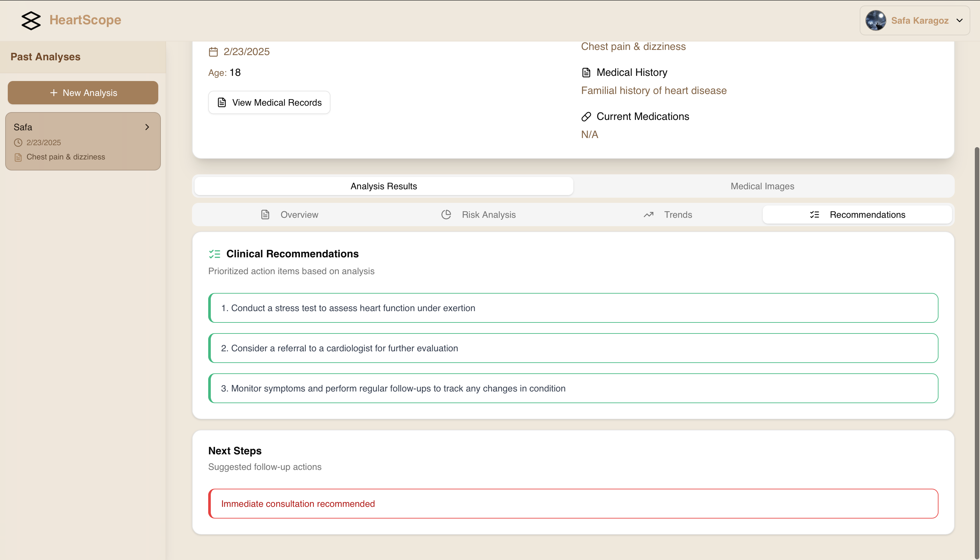Screen dimensions: 980x560
Task: Click the plus icon on New Analysis
Action: (x=54, y=93)
